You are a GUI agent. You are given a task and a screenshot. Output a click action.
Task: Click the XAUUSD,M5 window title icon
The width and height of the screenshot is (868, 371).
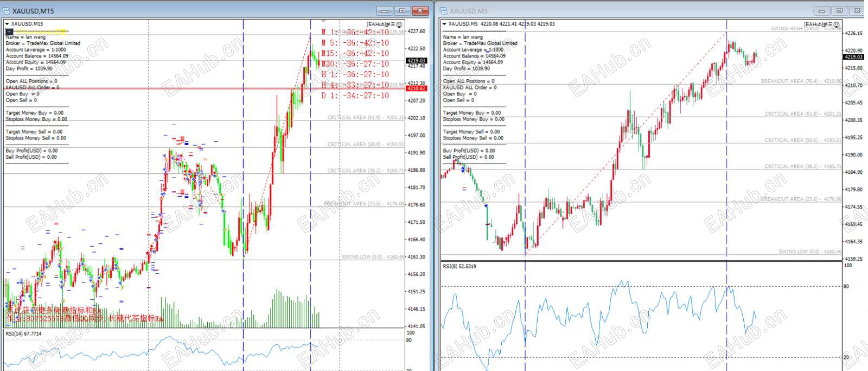(x=444, y=11)
